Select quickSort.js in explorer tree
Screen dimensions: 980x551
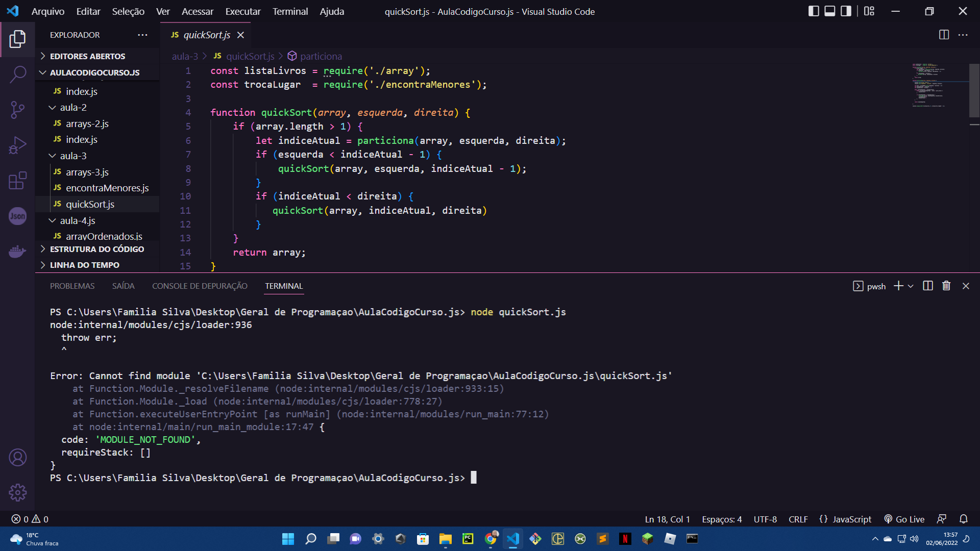pyautogui.click(x=97, y=204)
